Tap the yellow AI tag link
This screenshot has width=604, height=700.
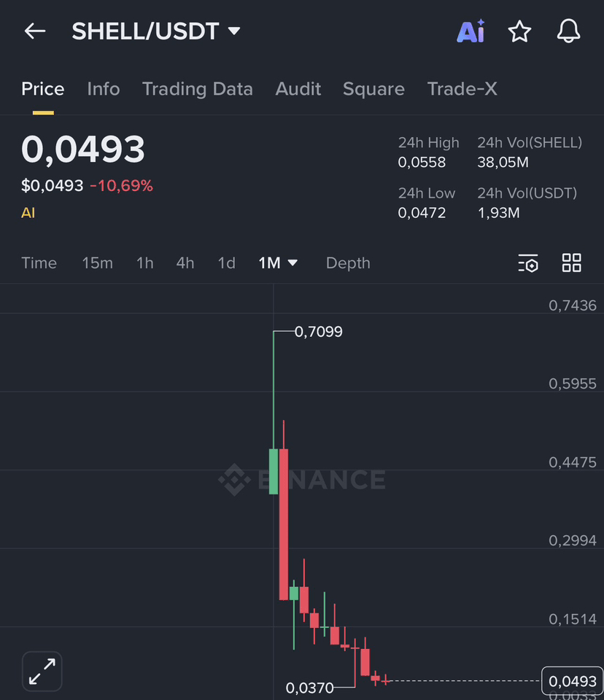[x=28, y=213]
